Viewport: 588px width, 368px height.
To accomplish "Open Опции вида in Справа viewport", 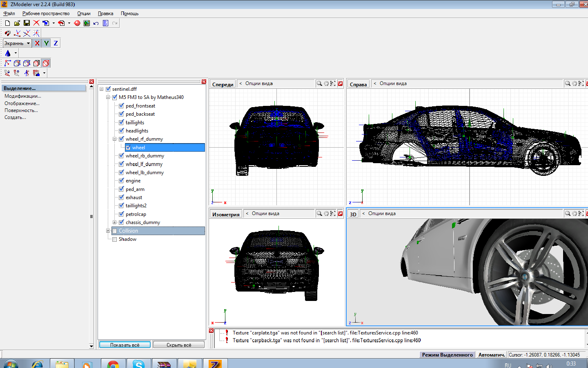I will point(390,83).
